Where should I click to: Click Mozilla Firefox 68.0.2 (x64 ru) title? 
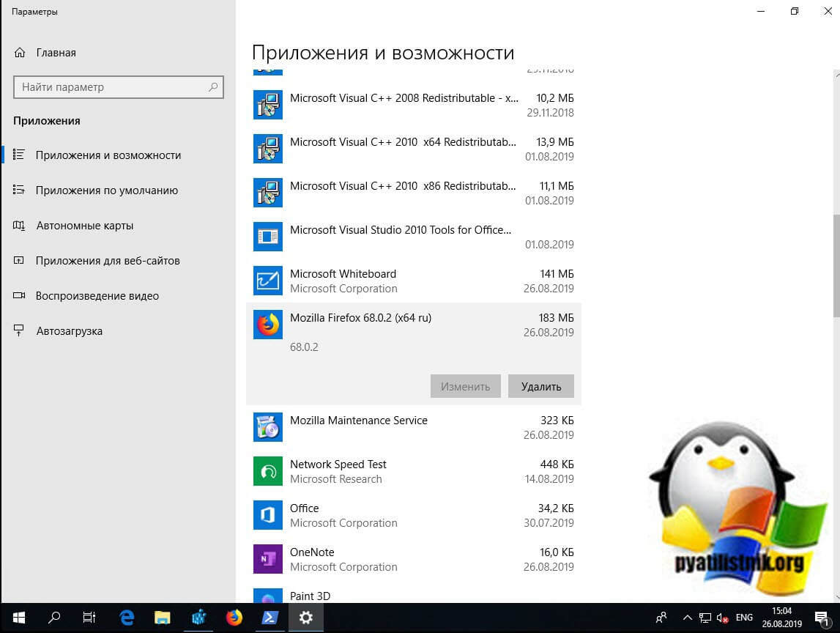(x=360, y=318)
